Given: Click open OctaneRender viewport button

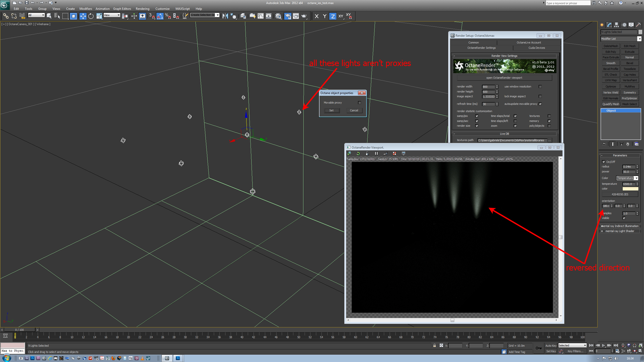Looking at the screenshot, I should tap(504, 78).
